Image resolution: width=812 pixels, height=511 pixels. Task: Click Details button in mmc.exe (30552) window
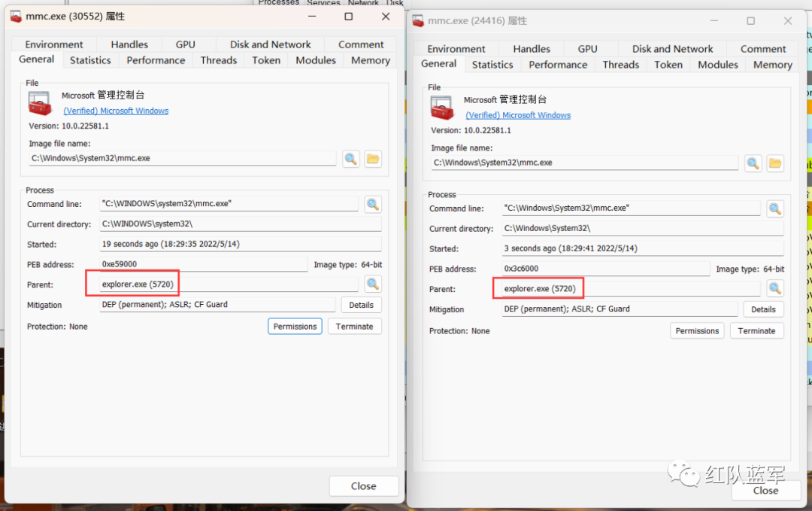361,305
